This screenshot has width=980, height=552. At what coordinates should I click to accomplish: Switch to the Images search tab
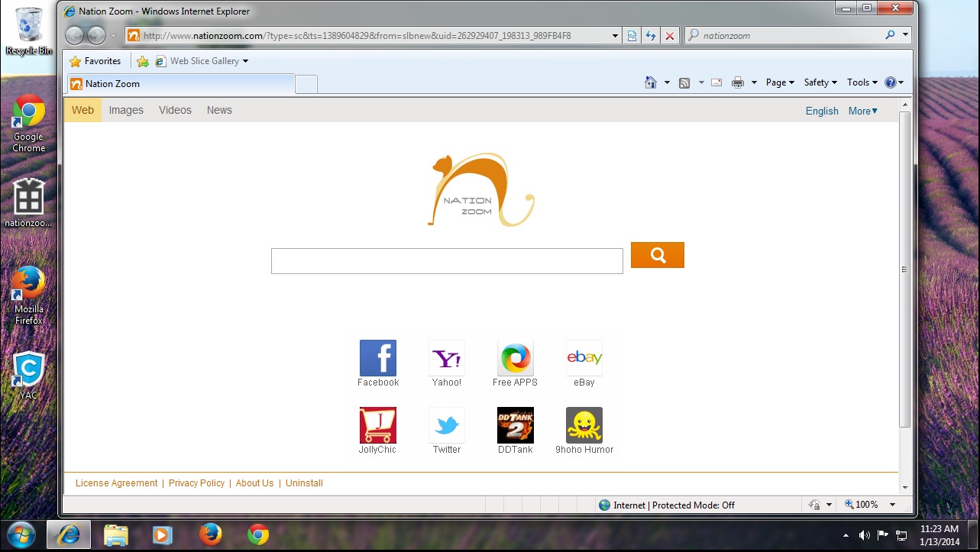pos(126,110)
